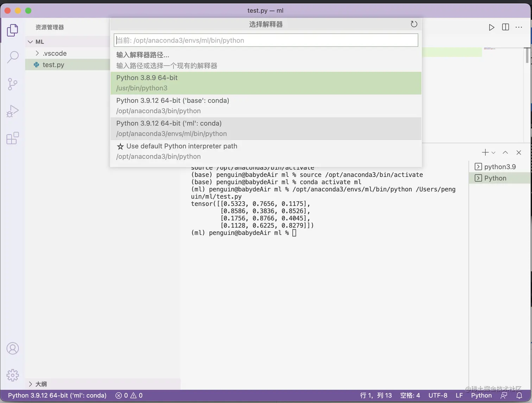The height and width of the screenshot is (403, 532).
Task: Select Python 3.8.9 64-bit interpreter
Action: pyautogui.click(x=266, y=83)
